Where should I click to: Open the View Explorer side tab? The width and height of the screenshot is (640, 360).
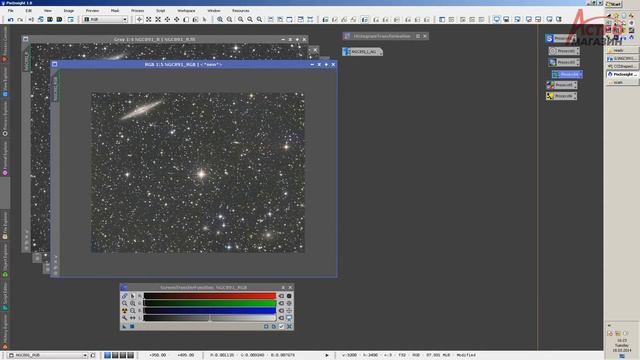pos(5,82)
